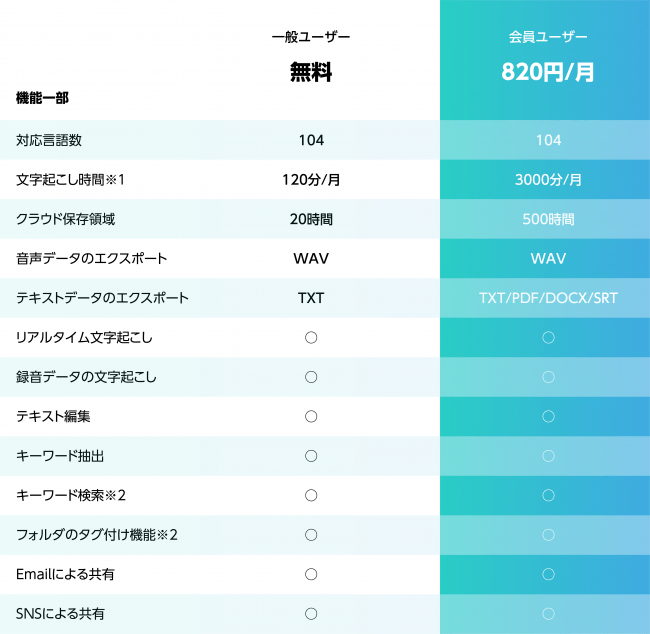This screenshot has height=634, width=650.
Task: Click the free-plan circle for キーワード抽出
Action: click(311, 456)
